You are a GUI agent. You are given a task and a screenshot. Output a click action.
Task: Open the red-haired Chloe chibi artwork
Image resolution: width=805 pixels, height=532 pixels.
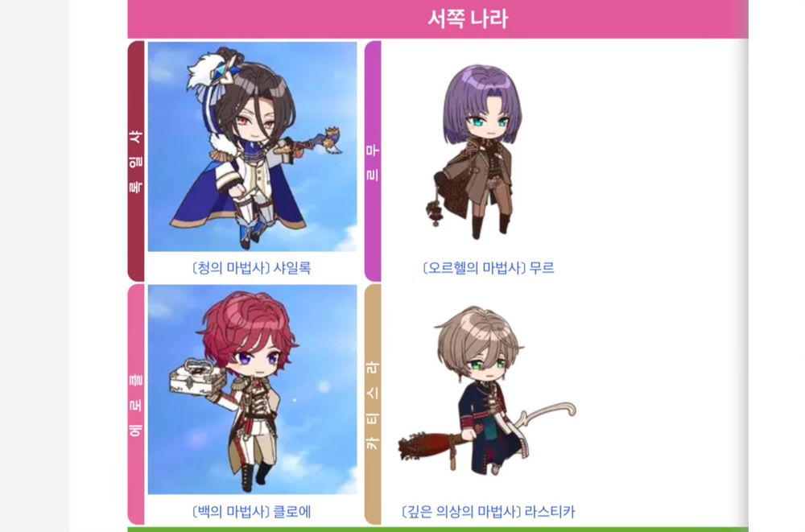point(252,390)
